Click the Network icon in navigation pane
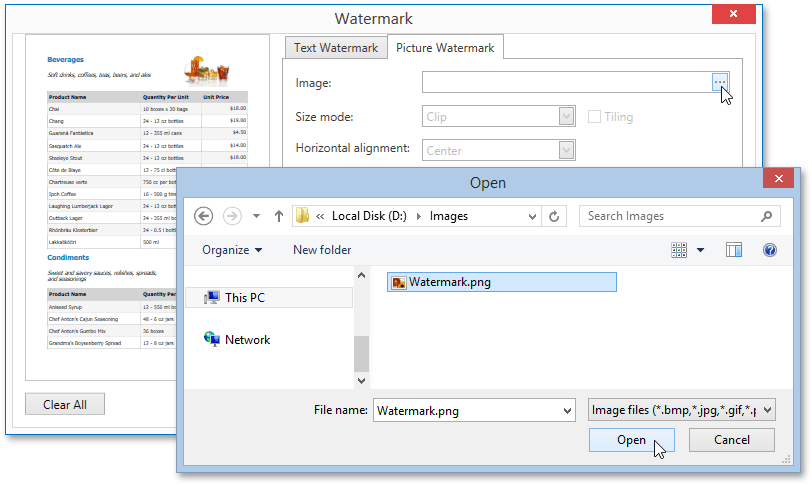 211,340
